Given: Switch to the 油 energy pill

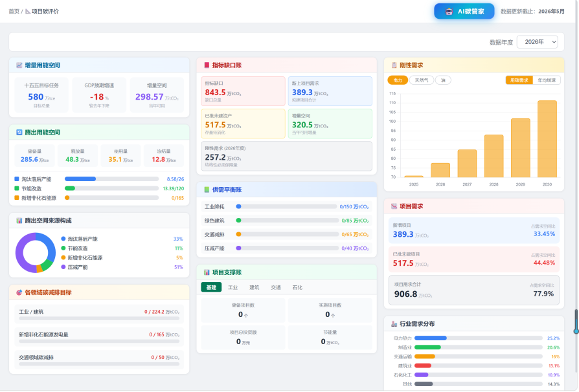Looking at the screenshot, I should (x=443, y=80).
